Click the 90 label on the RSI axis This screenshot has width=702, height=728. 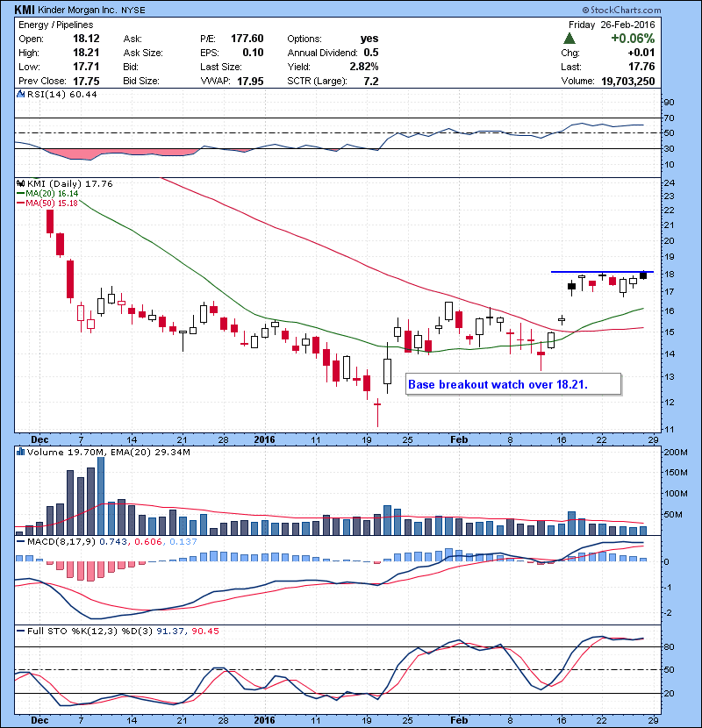pyautogui.click(x=669, y=102)
